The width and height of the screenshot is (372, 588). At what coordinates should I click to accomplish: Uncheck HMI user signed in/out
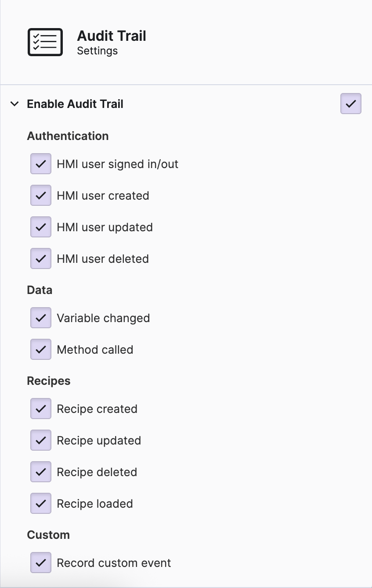[41, 164]
